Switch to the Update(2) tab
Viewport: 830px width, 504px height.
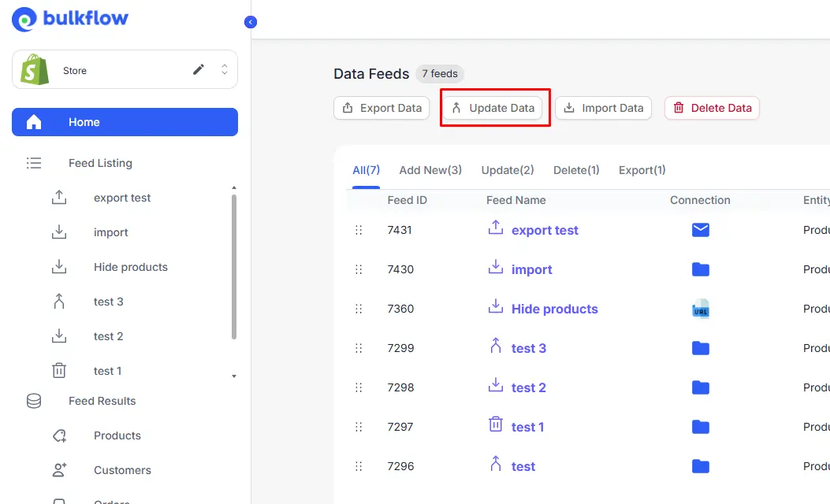508,169
